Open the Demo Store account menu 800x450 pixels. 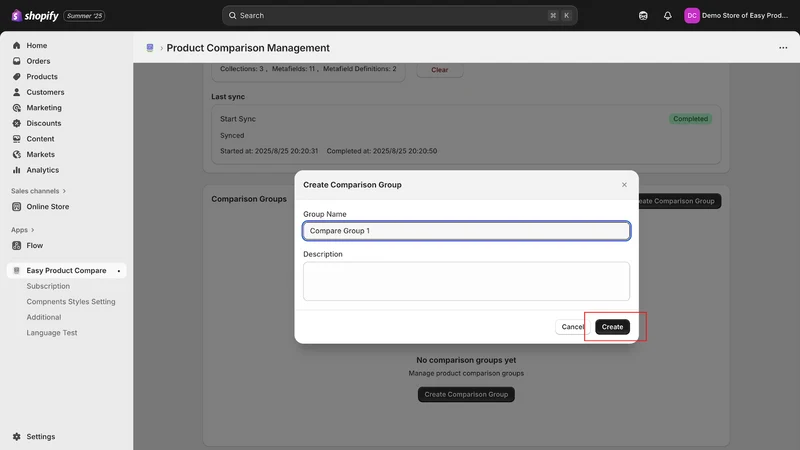[x=736, y=16]
